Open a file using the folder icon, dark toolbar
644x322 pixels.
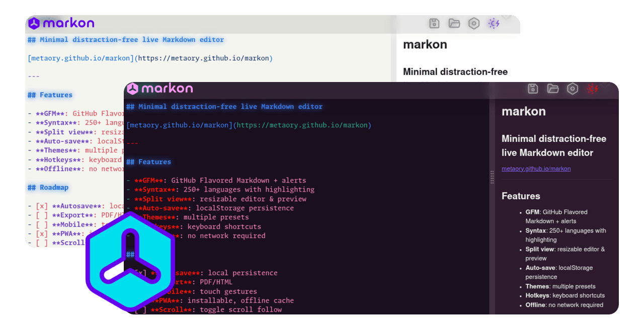point(553,89)
